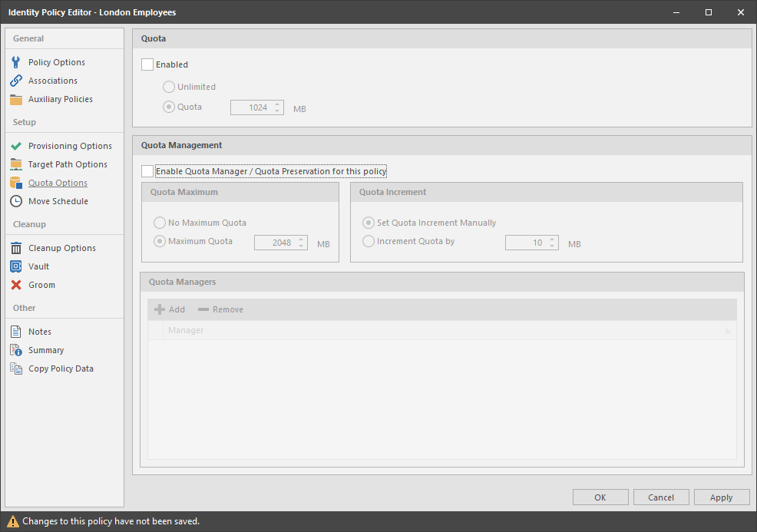The image size is (757, 532).
Task: Click the Associations chain link icon
Action: click(16, 81)
